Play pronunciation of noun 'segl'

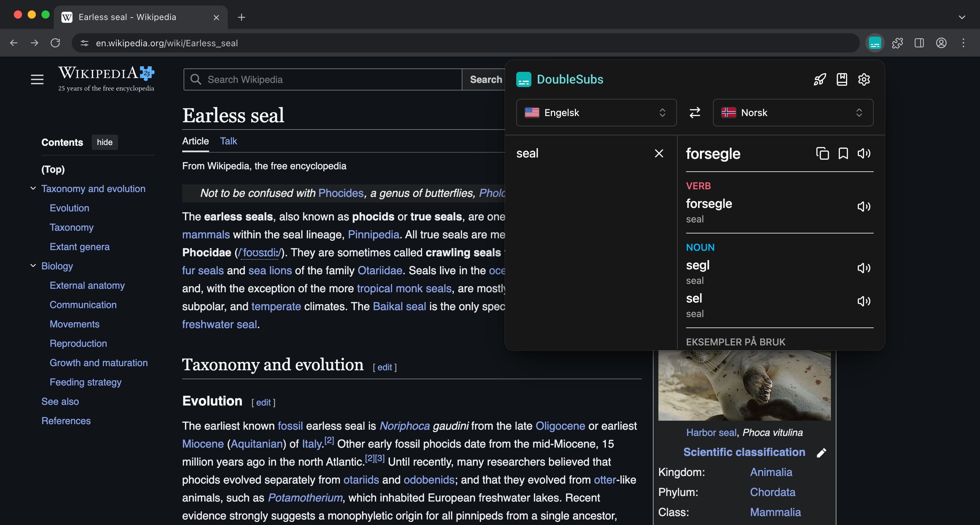pos(864,268)
